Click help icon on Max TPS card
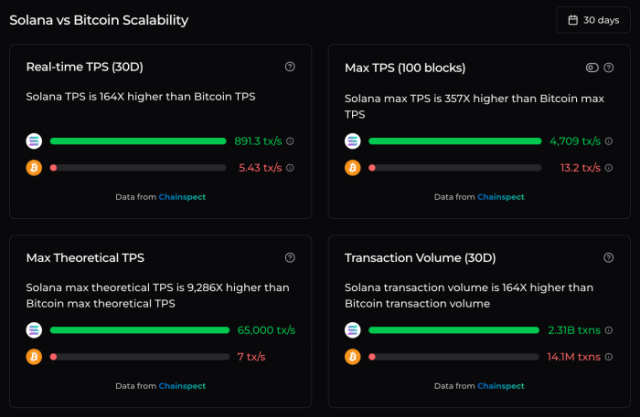Screen dimensions: 640x417 point(609,67)
